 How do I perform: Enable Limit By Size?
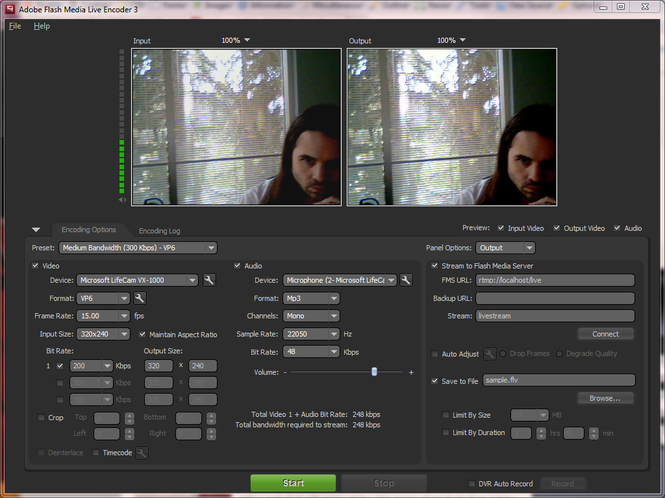[x=445, y=415]
